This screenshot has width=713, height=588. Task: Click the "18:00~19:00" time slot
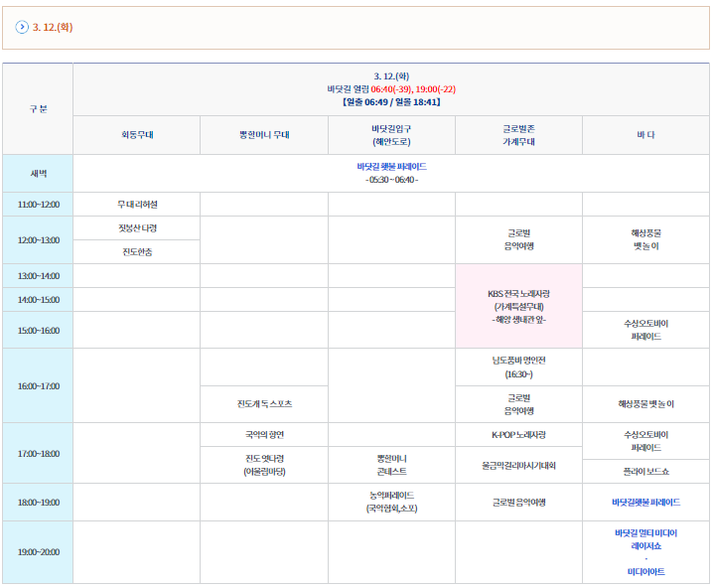[38, 503]
